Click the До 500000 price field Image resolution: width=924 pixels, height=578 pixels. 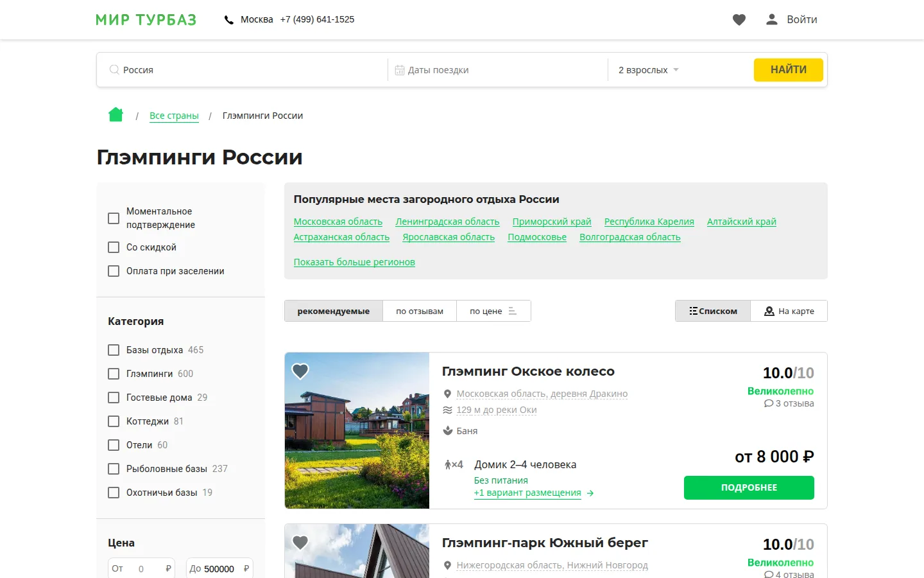tap(219, 568)
